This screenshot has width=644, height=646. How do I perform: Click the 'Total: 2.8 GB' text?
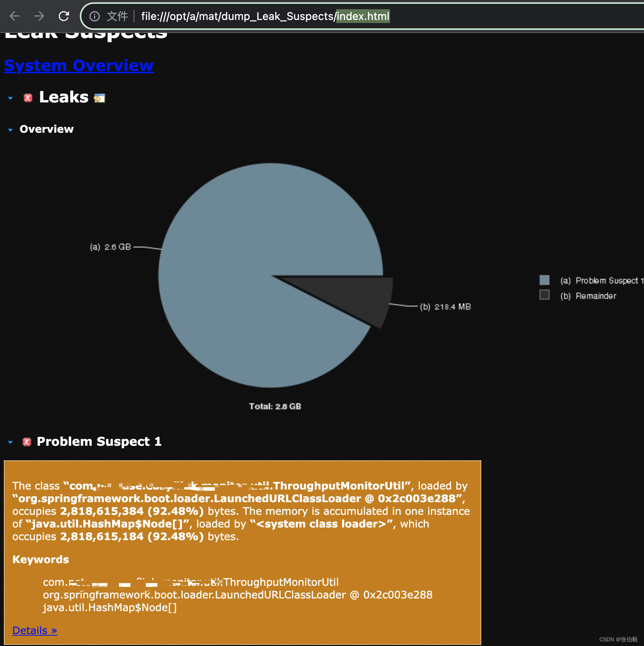275,406
